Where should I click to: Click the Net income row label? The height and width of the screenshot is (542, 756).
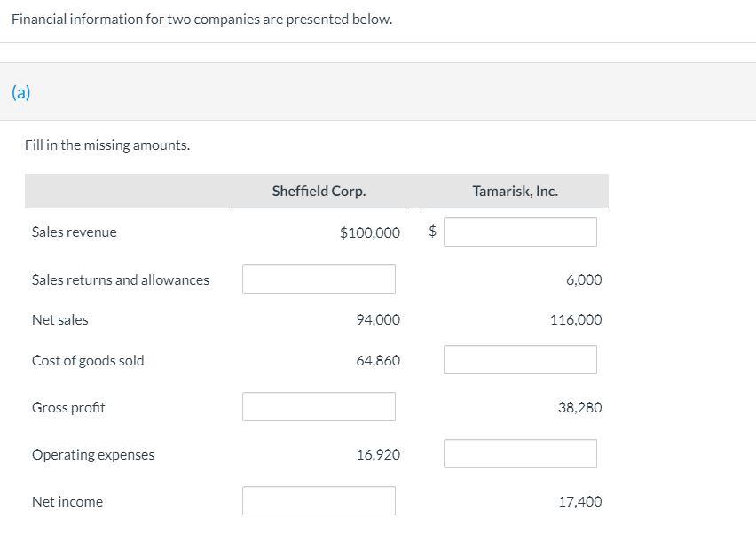pos(67,502)
